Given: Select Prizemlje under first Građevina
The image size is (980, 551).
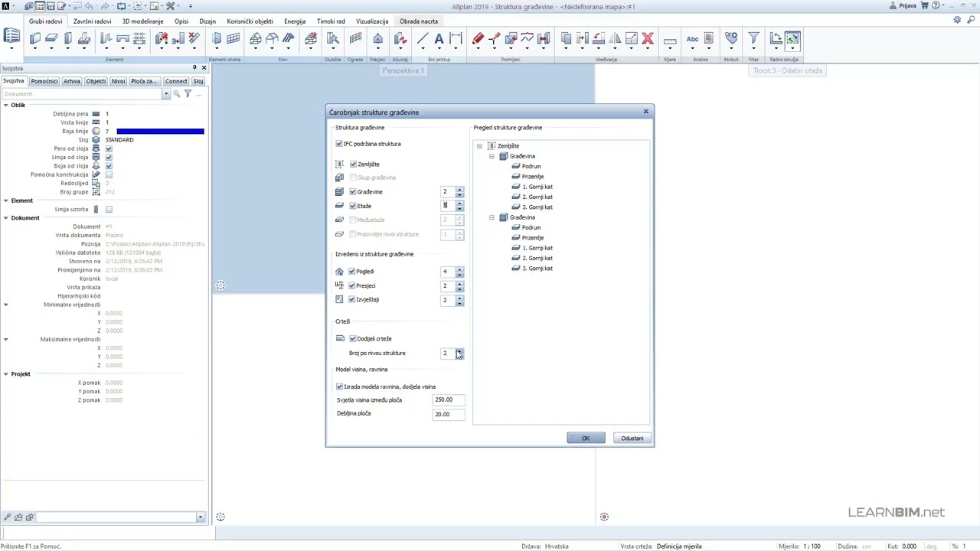Looking at the screenshot, I should (x=533, y=176).
